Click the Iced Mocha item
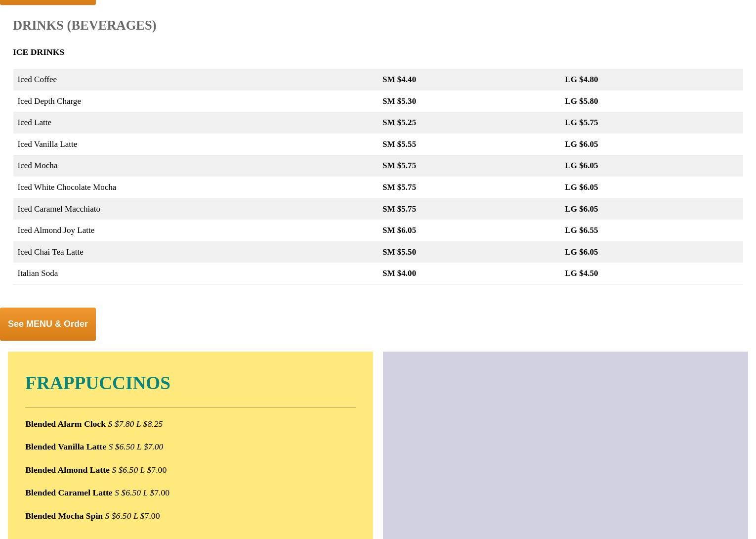The height and width of the screenshot is (539, 756). (x=38, y=166)
